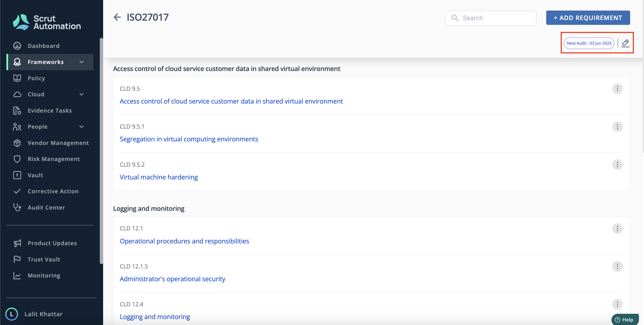Open Segregation in virtual computing environments link
The height and width of the screenshot is (325, 644).
click(x=189, y=139)
